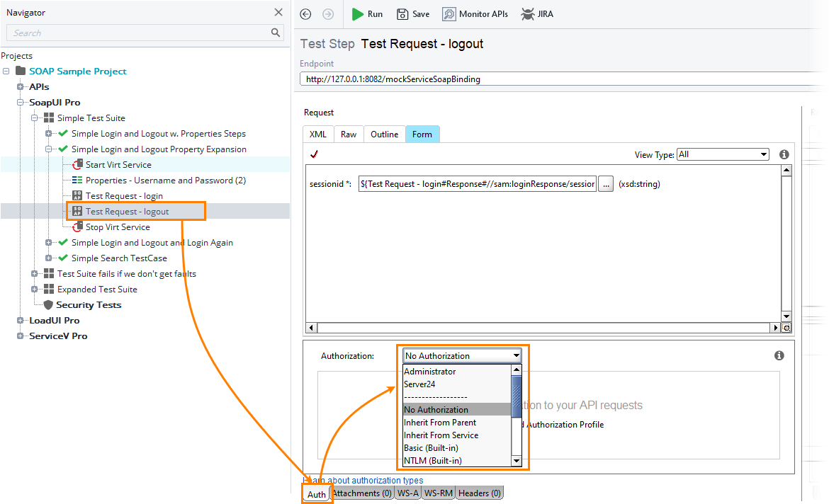Open the WS-A tab
Viewport: 829px width, 504px height.
tap(408, 493)
